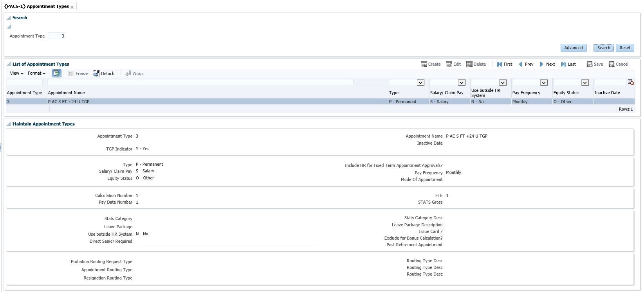Click the Cancel icon in toolbar

612,64
